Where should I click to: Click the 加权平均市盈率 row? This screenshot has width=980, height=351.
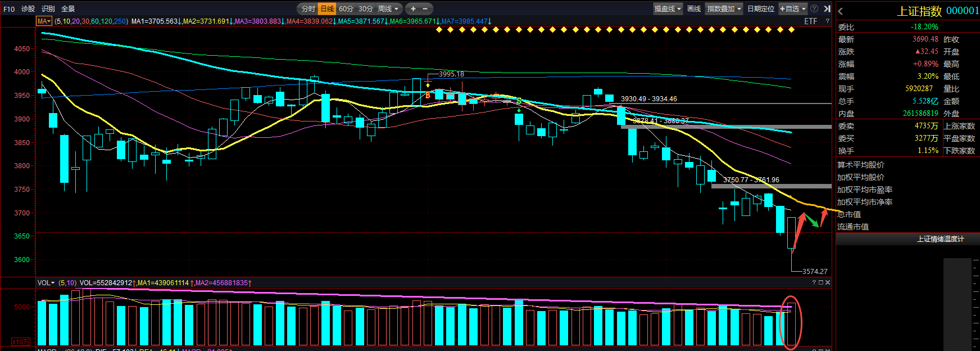(865, 190)
